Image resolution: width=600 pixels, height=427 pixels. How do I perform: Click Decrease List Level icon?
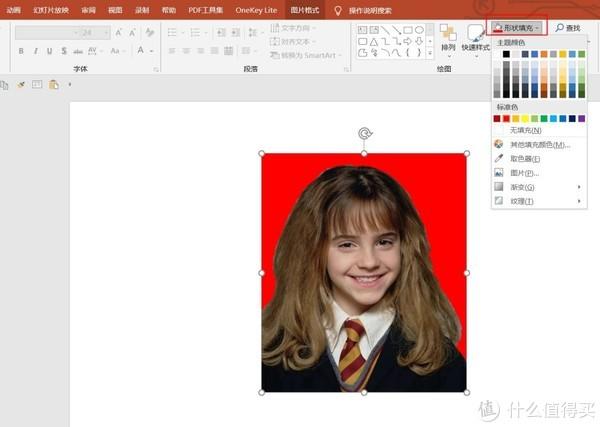[221, 33]
